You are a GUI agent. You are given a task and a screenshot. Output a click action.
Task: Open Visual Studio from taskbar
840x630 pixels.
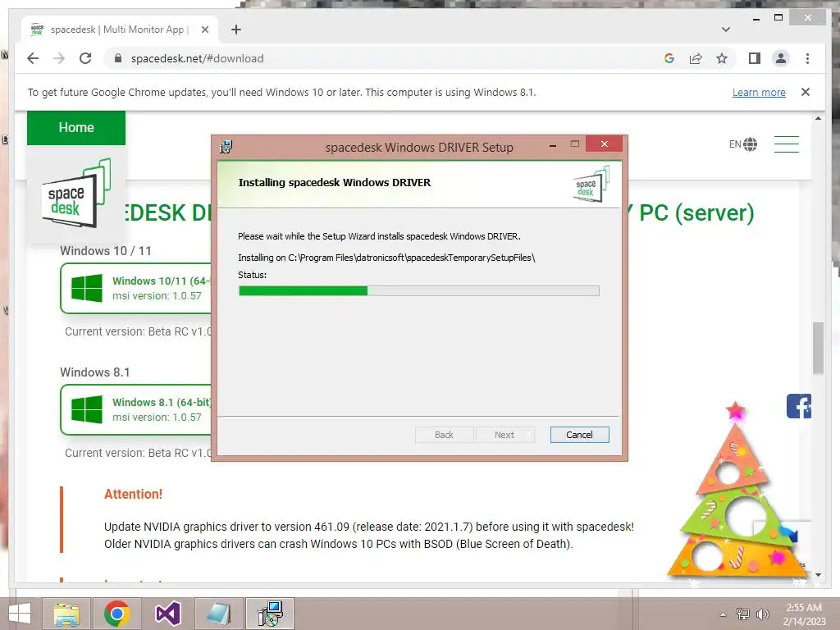[x=167, y=614]
